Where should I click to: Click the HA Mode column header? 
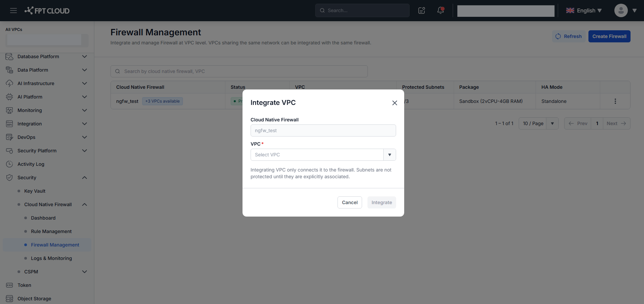(x=552, y=87)
